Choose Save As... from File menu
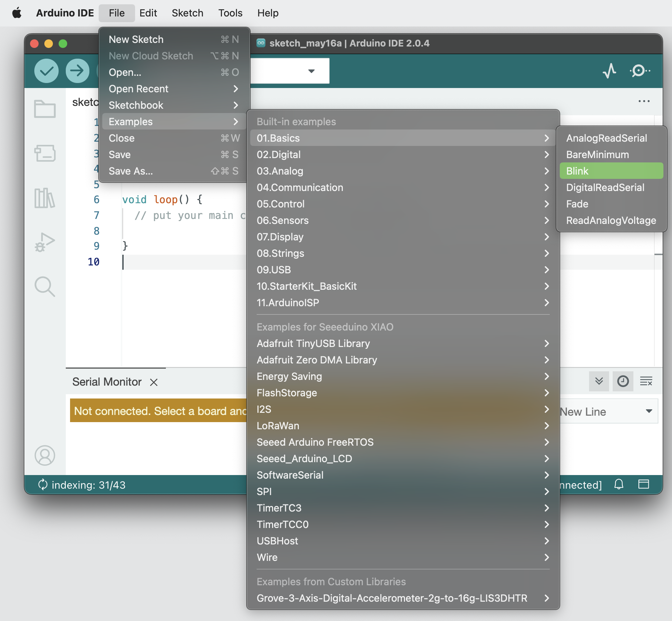 [x=174, y=171]
